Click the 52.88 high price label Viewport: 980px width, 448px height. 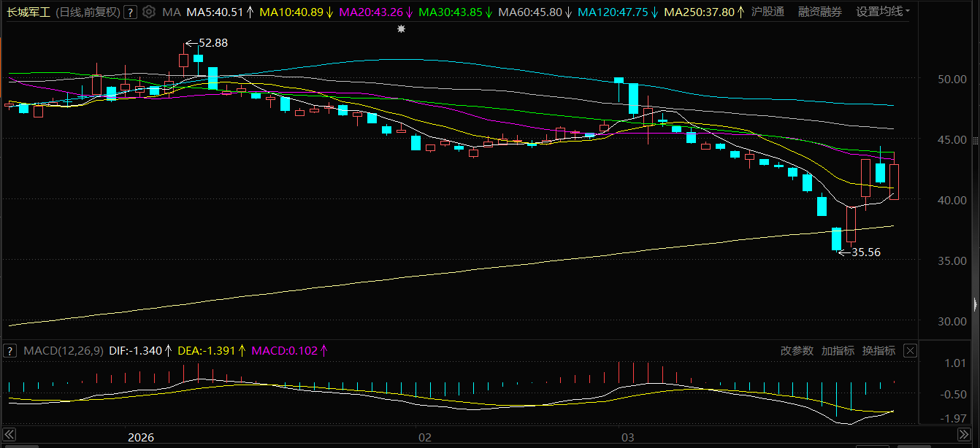(213, 43)
